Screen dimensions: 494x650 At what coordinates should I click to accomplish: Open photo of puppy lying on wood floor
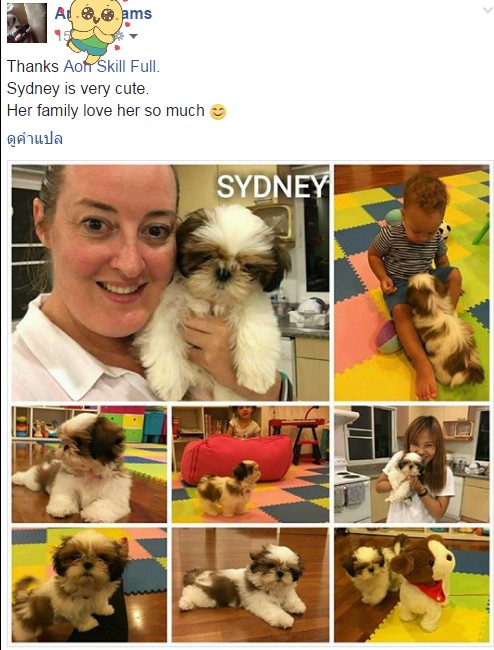coord(250,585)
